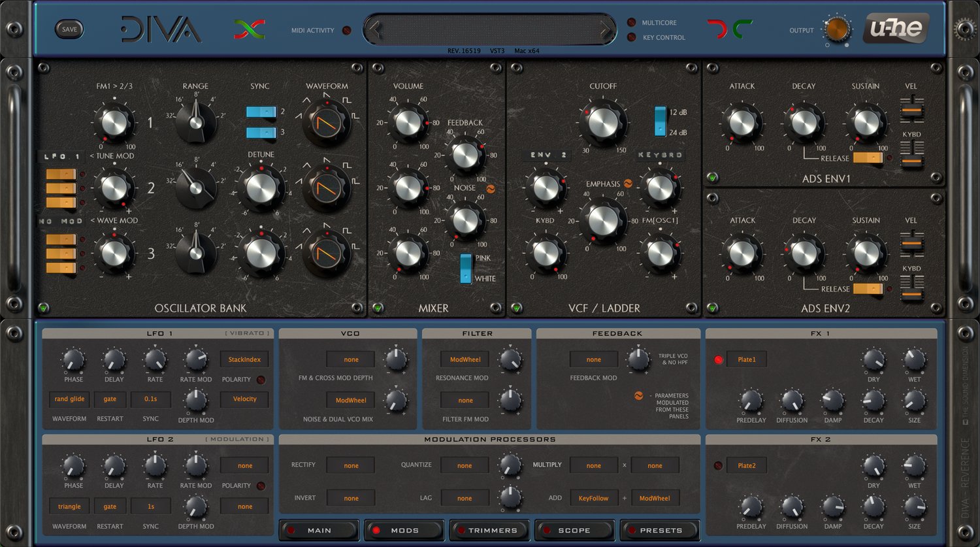Click the ENV 2 cutoff mod source label
This screenshot has width=980, height=547.
point(549,155)
